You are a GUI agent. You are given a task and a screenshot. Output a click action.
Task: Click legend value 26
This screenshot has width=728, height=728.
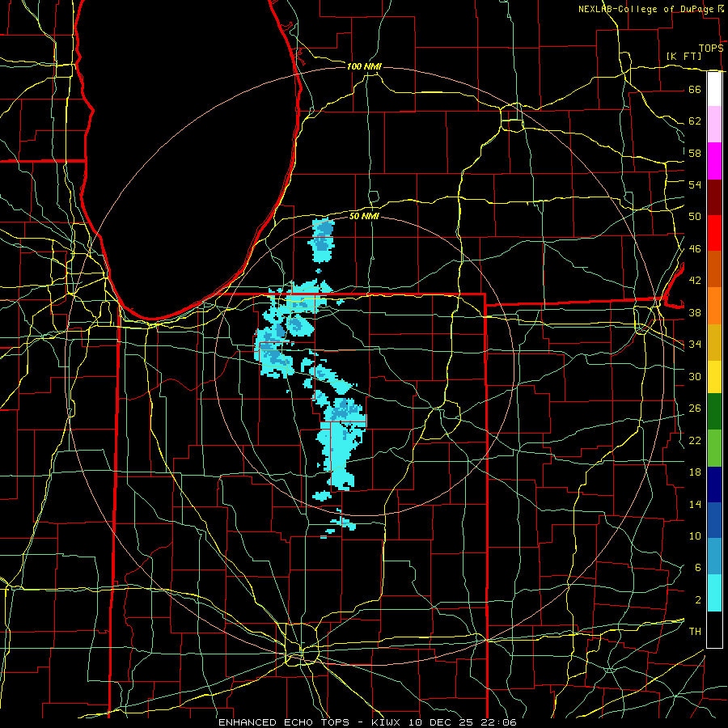(695, 408)
